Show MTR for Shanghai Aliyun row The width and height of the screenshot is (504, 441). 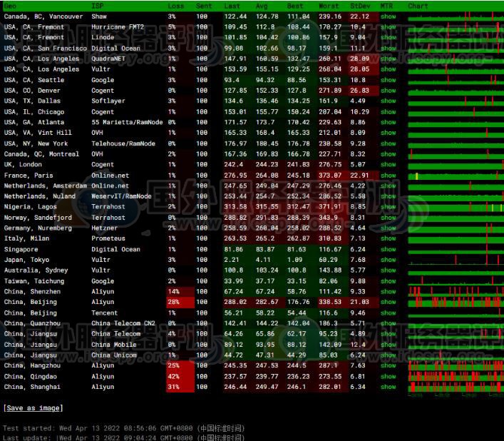[389, 387]
